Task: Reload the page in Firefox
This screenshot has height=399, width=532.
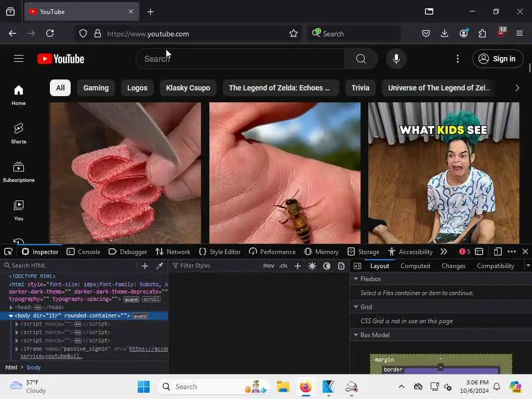Action: click(50, 33)
